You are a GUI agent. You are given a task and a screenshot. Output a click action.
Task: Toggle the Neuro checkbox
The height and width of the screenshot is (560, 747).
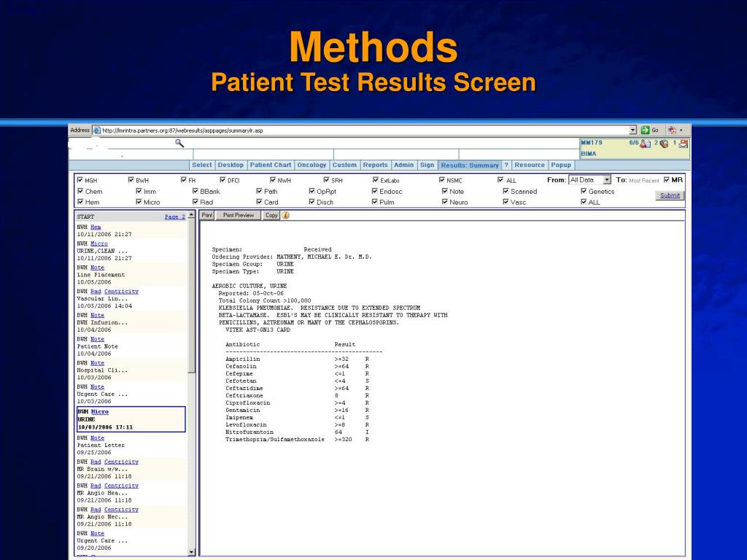pyautogui.click(x=444, y=202)
